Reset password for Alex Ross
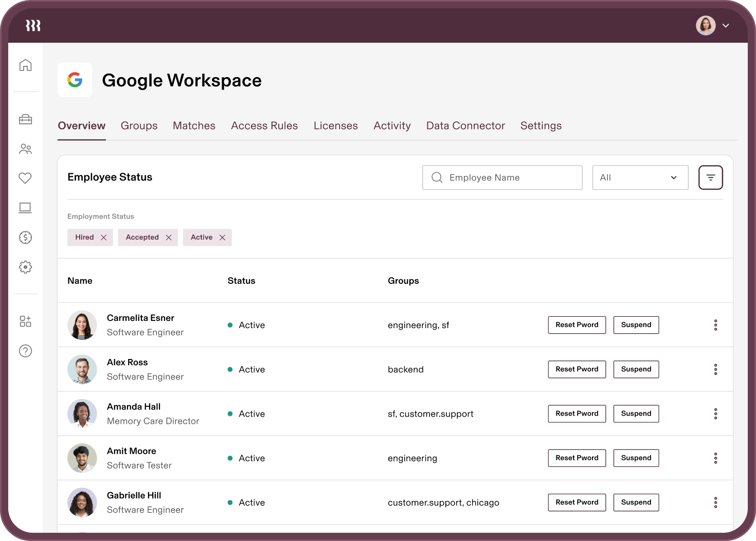 tap(577, 369)
